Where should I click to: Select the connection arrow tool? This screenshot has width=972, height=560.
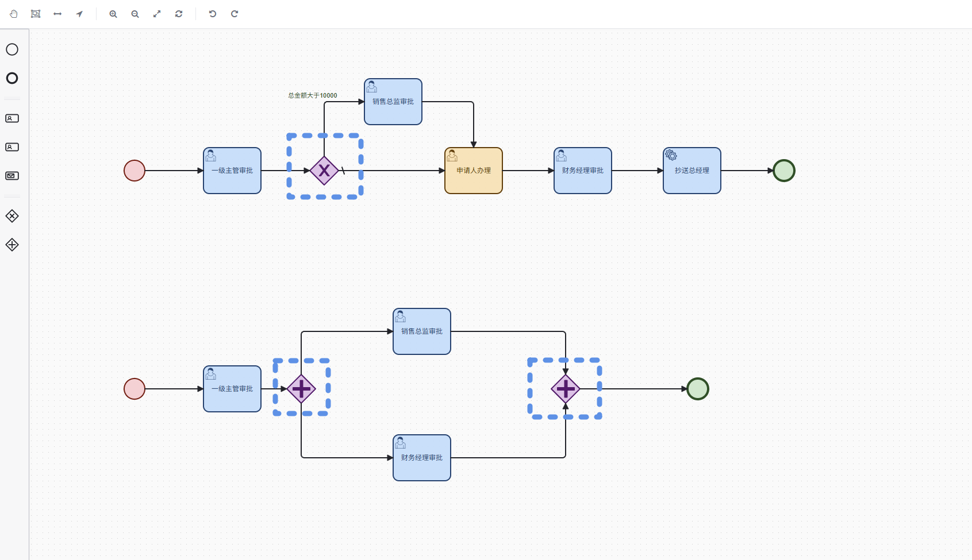click(79, 14)
